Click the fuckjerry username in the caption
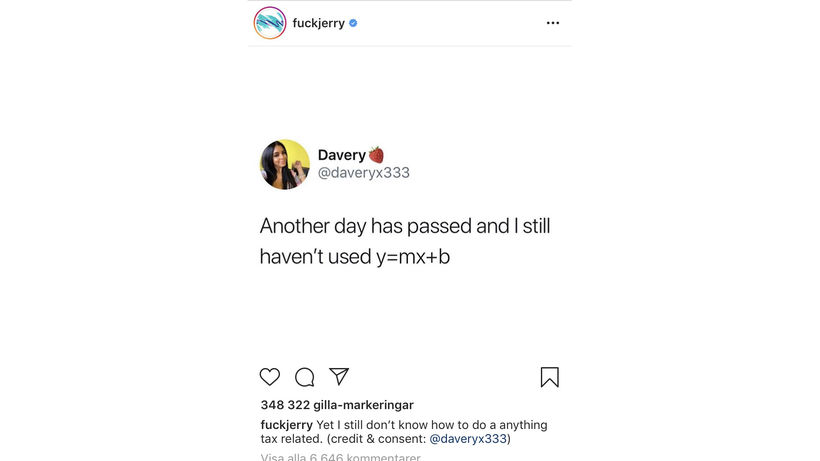Viewport: 820px width, 461px height. (287, 425)
